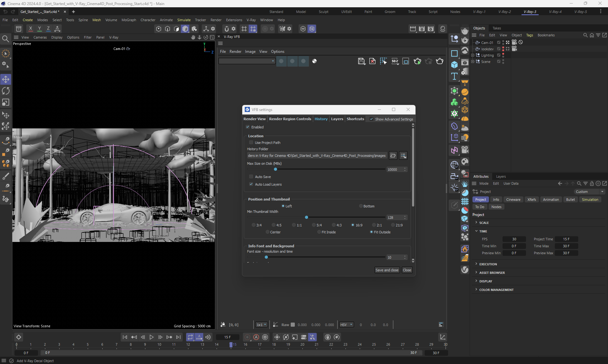The width and height of the screenshot is (608, 364).
Task: Click the VFB save image icon
Action: click(361, 61)
